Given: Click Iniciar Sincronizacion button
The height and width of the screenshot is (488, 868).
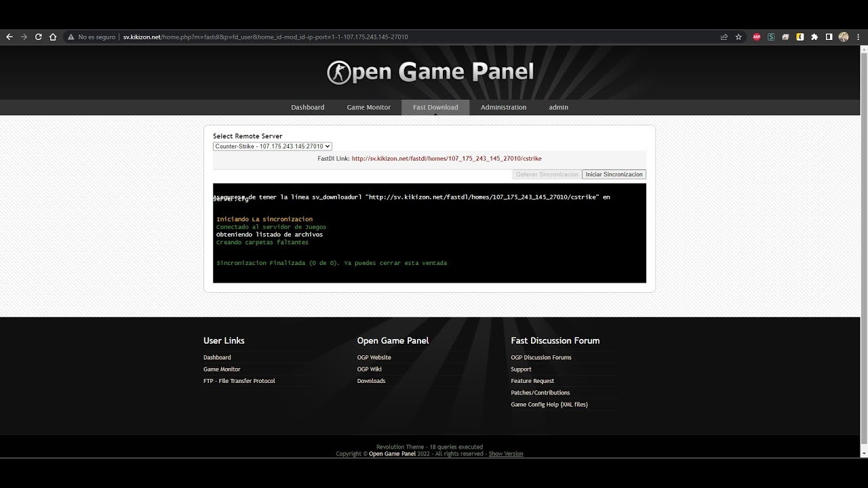Looking at the screenshot, I should click(x=614, y=174).
